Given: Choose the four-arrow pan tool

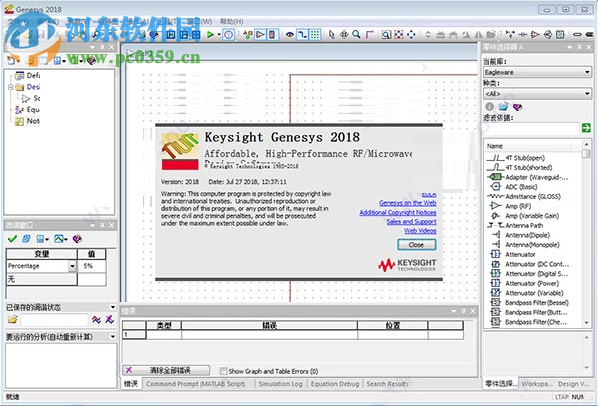Looking at the screenshot, I should pyautogui.click(x=344, y=35).
